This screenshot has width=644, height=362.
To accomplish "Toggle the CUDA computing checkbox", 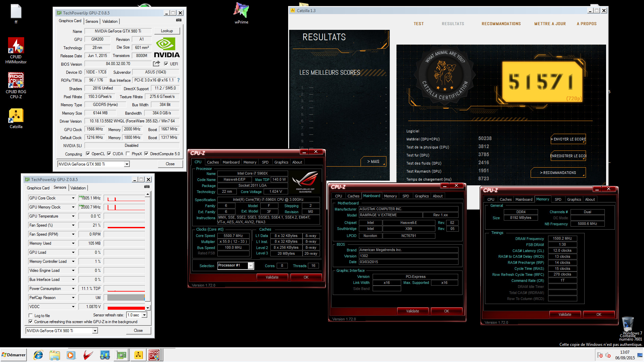I will [x=109, y=154].
